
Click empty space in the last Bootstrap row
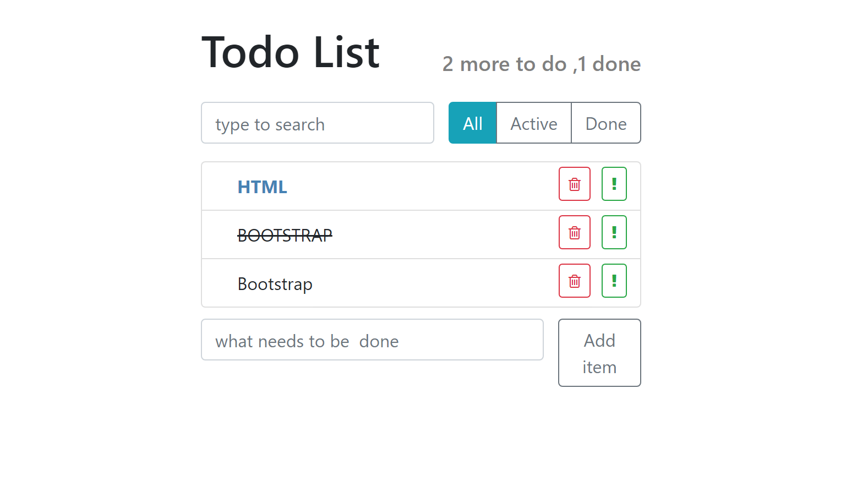click(429, 284)
